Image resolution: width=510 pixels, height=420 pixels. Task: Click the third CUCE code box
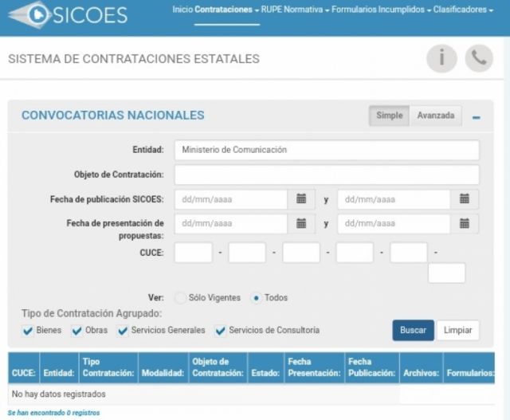[x=301, y=253]
